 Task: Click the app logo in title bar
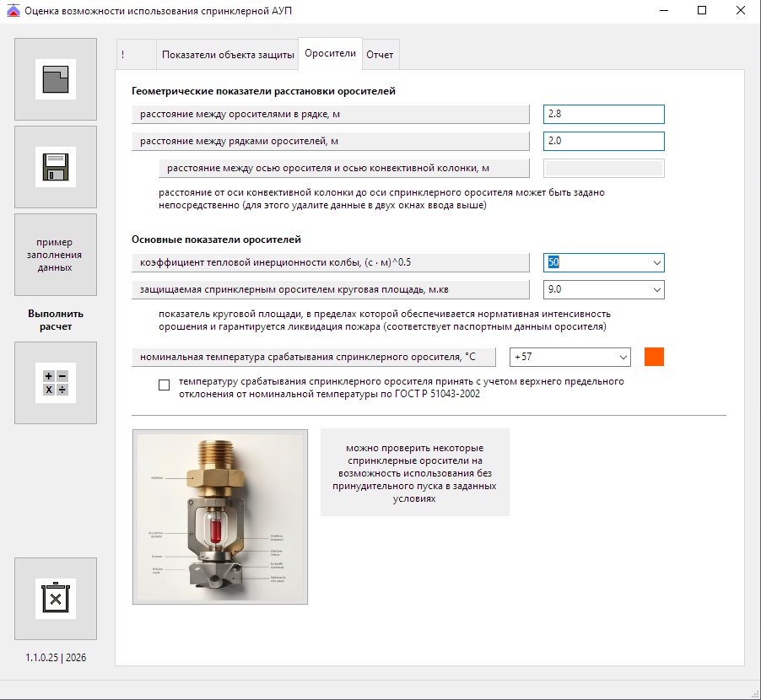click(x=13, y=11)
